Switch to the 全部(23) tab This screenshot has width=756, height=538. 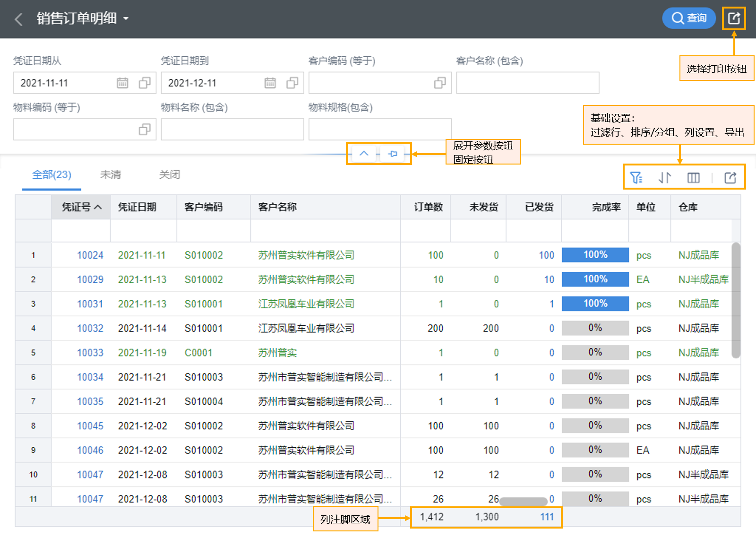[52, 174]
